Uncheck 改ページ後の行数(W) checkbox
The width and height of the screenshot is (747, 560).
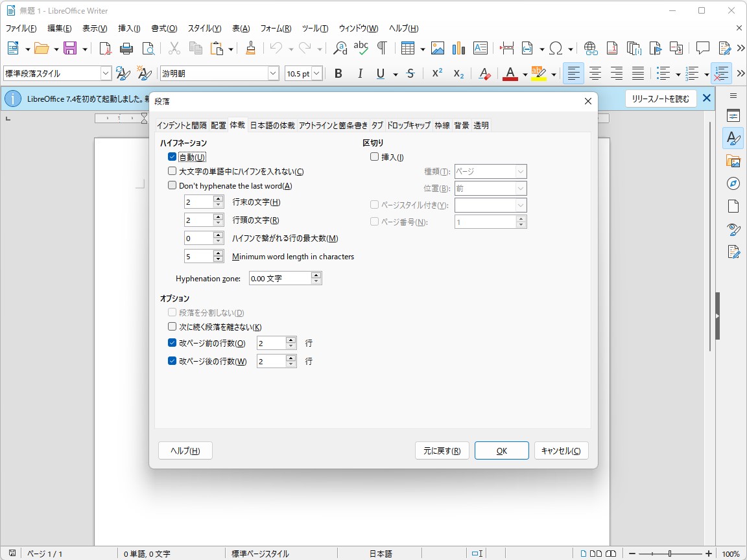[x=172, y=361]
